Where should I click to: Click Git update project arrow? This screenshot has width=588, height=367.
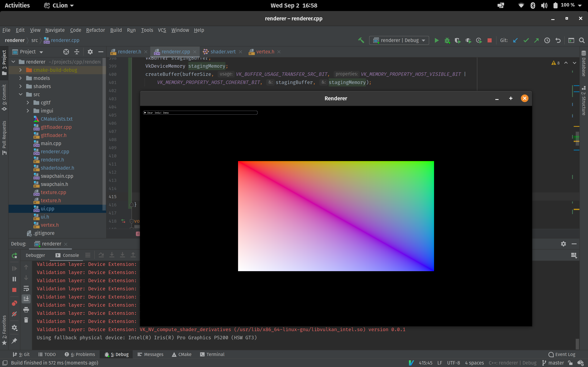point(515,40)
